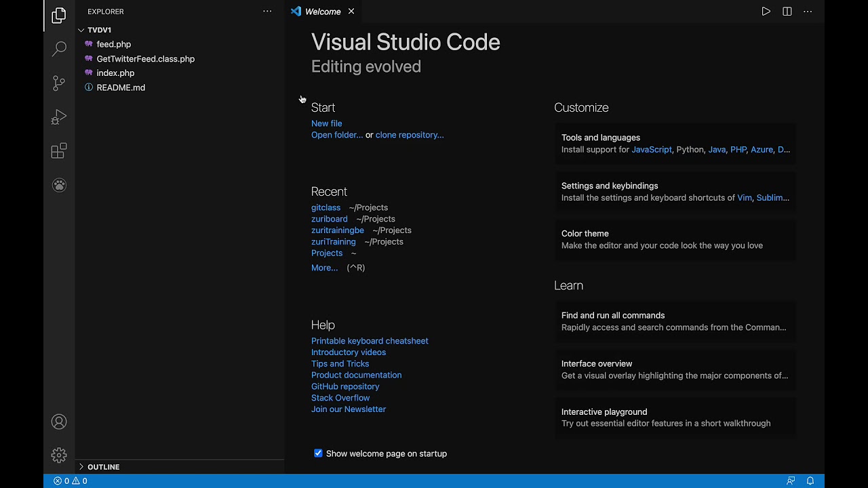Open index.php from the explorer
This screenshot has width=868, height=488.
tap(115, 73)
